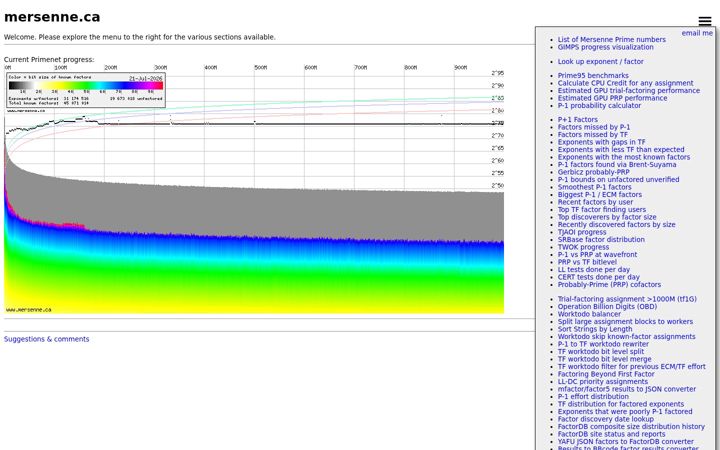Open CERT tests done per day

(x=599, y=277)
